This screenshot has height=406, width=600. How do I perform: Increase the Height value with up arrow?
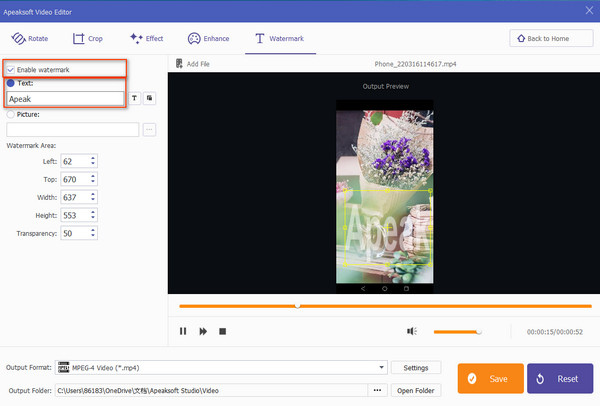click(x=93, y=212)
